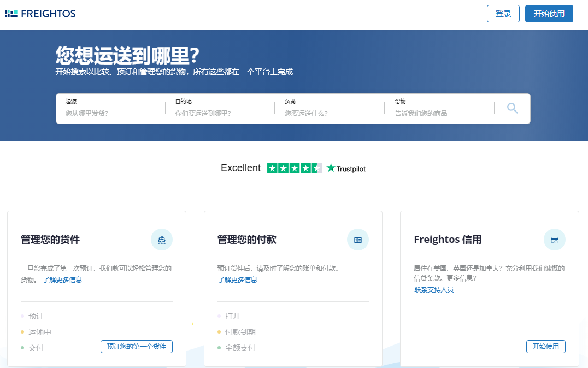The width and height of the screenshot is (588, 368).
Task: Click the 运输中 status row
Action: tap(36, 332)
